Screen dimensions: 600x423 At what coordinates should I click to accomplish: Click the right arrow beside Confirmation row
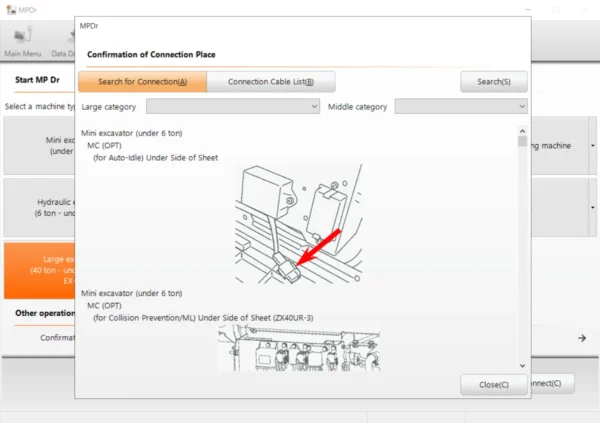(x=582, y=338)
